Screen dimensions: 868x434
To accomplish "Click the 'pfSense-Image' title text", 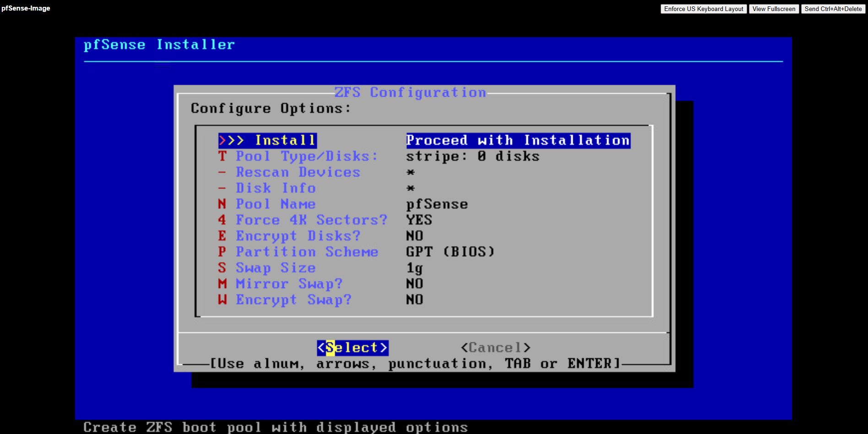I will (x=26, y=8).
